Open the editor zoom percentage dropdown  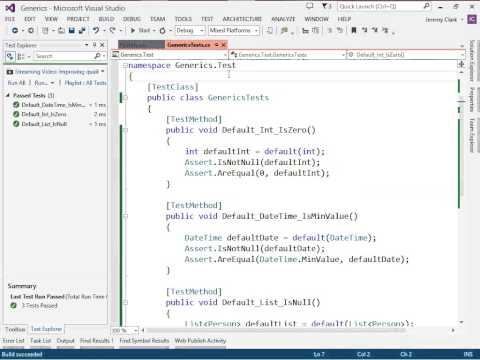click(x=136, y=330)
